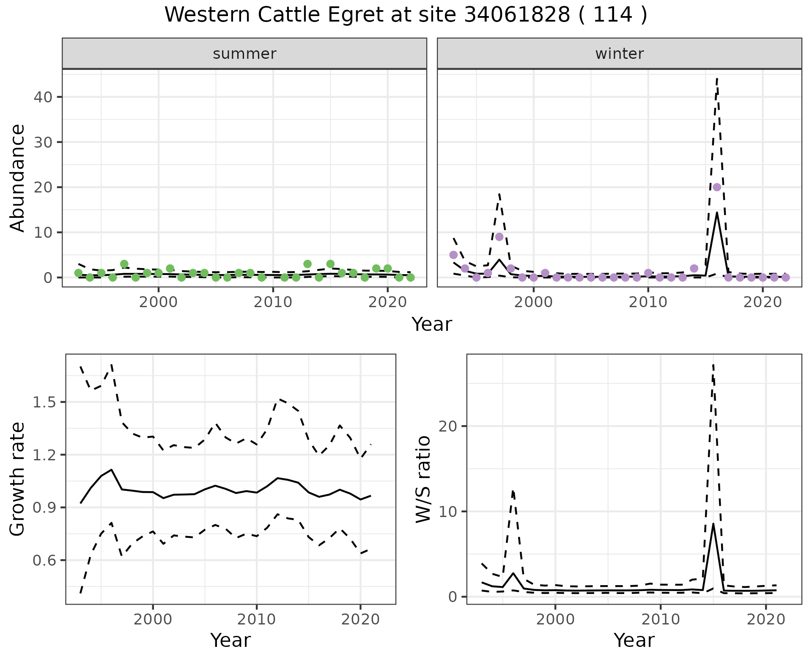Screen dimensions: 812x660
Task: Click the 1.5 tick label on the Growth rate axis
Action: (x=45, y=402)
